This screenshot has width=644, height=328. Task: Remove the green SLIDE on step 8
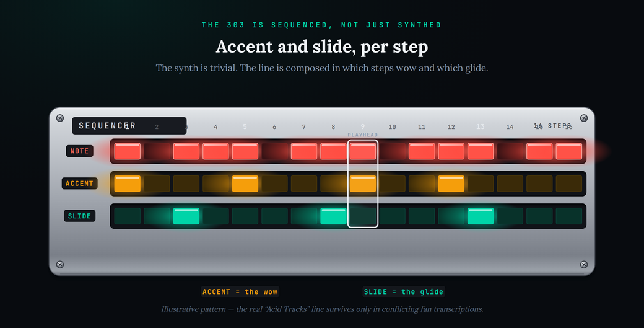(x=333, y=216)
